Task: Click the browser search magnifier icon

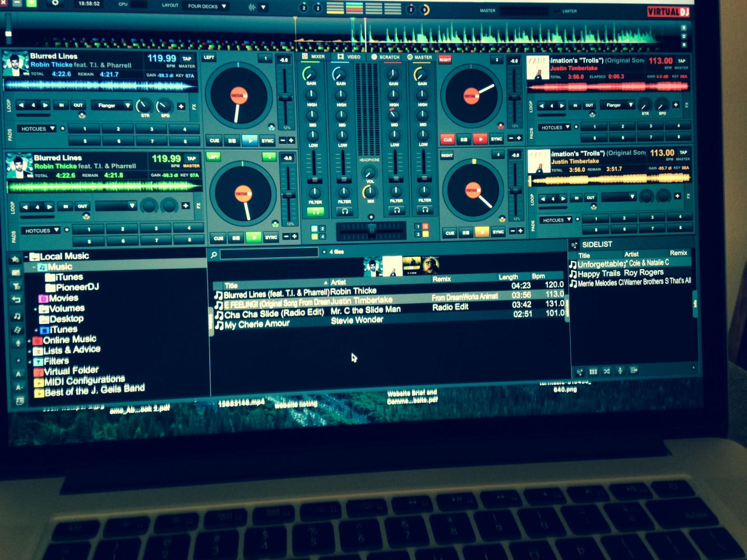Action: pyautogui.click(x=213, y=255)
